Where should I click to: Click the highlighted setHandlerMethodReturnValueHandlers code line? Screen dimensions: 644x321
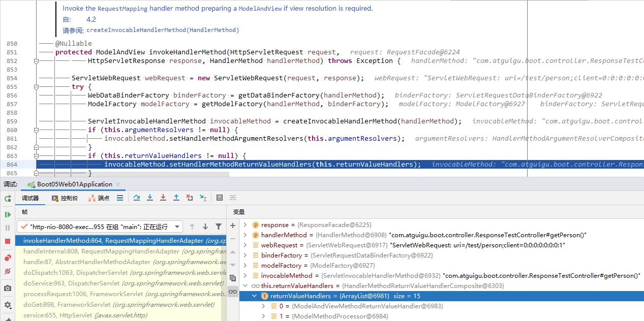point(262,165)
